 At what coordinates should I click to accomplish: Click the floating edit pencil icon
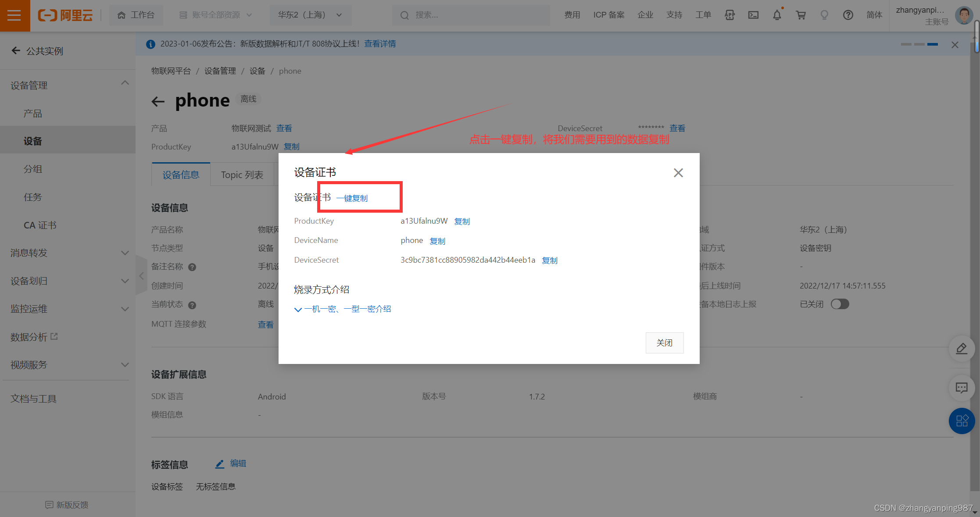click(962, 349)
